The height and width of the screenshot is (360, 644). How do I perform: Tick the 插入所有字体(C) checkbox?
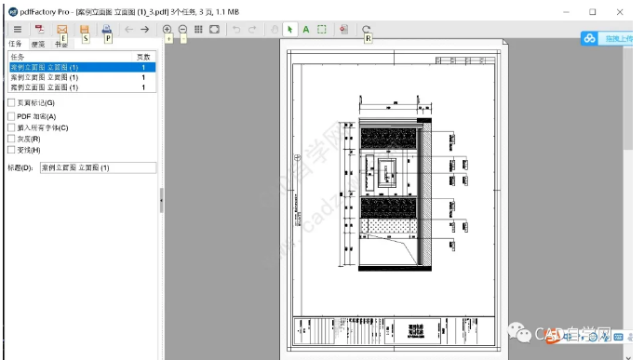(11, 127)
